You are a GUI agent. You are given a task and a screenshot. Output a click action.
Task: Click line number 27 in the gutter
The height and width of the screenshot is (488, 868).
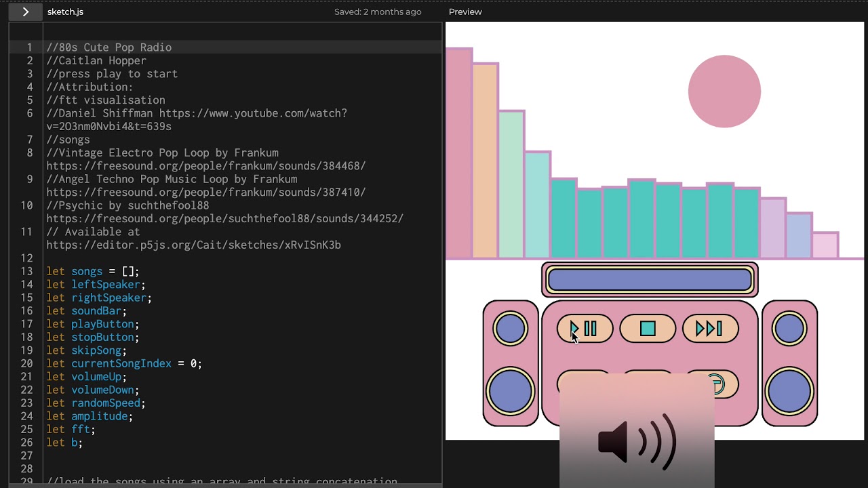pos(26,456)
